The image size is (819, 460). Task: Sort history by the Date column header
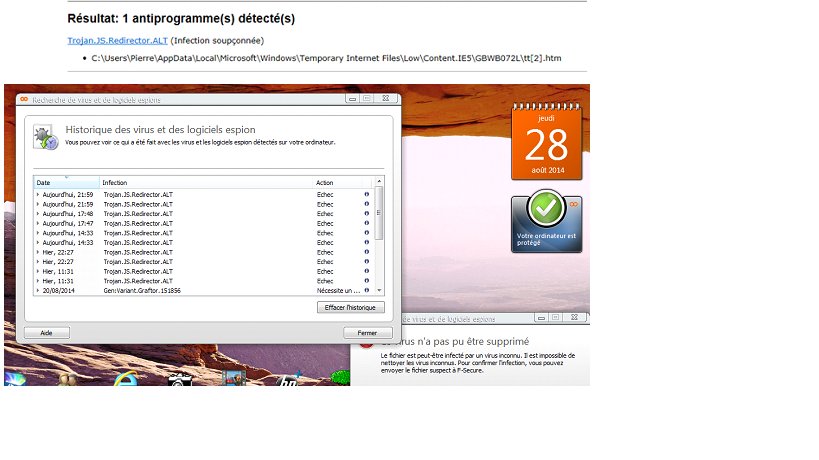coord(67,183)
